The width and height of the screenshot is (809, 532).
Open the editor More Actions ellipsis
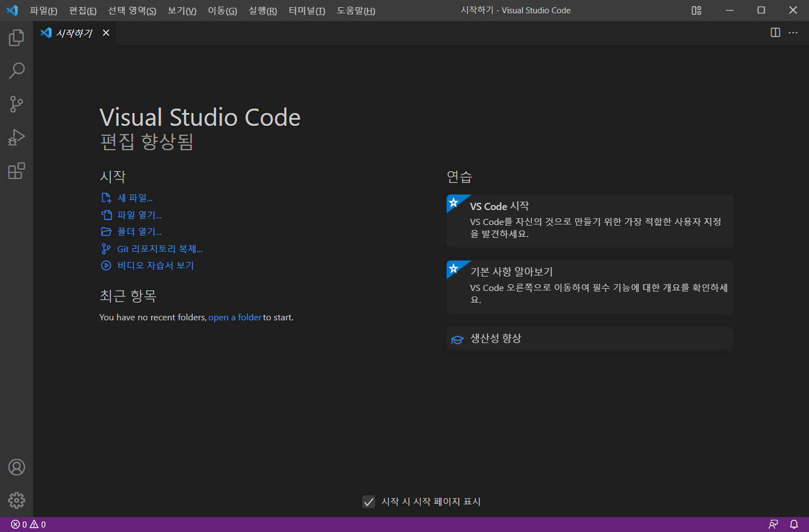[x=793, y=33]
